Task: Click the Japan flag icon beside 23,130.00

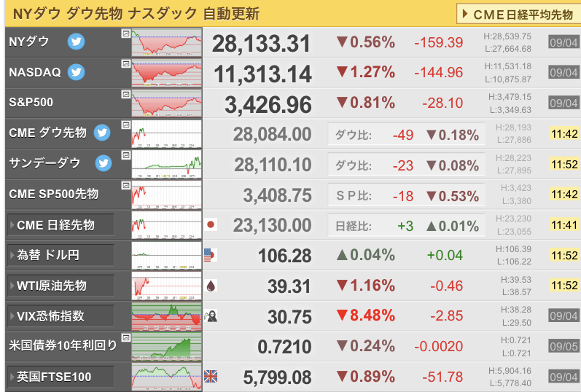Action: (211, 224)
